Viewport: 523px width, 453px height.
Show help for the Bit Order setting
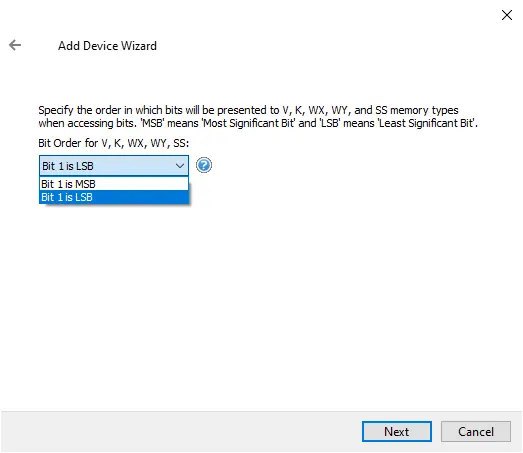tap(203, 165)
